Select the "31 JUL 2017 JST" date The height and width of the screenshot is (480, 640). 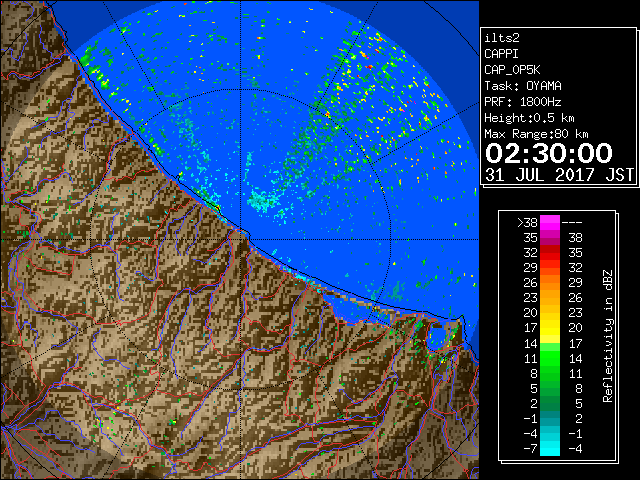click(x=559, y=175)
